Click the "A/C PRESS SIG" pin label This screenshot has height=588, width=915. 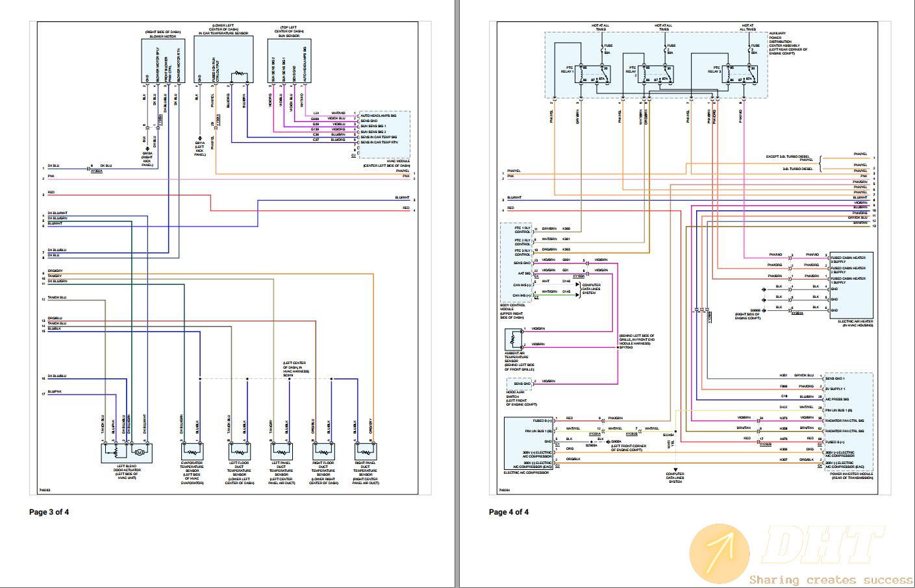coord(836,399)
